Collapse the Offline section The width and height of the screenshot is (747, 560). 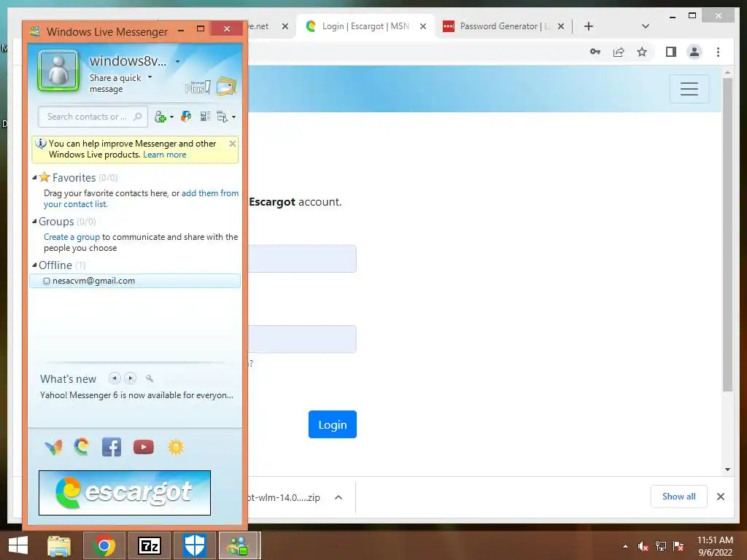34,265
